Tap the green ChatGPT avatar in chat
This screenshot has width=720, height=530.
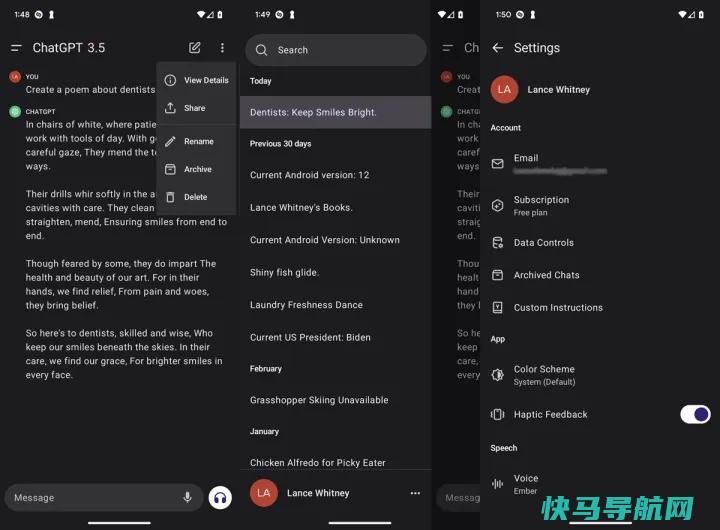coord(15,111)
